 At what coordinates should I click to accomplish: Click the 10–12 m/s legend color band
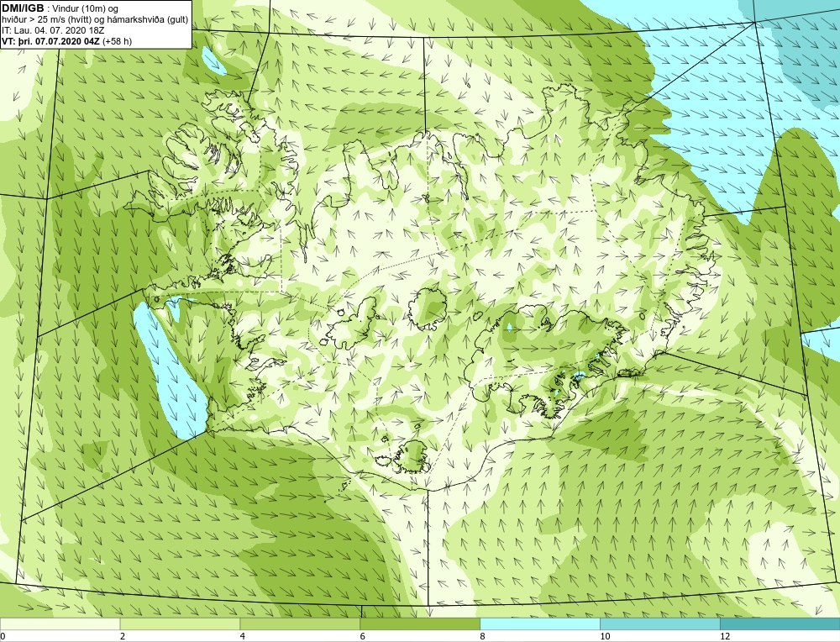(660, 624)
